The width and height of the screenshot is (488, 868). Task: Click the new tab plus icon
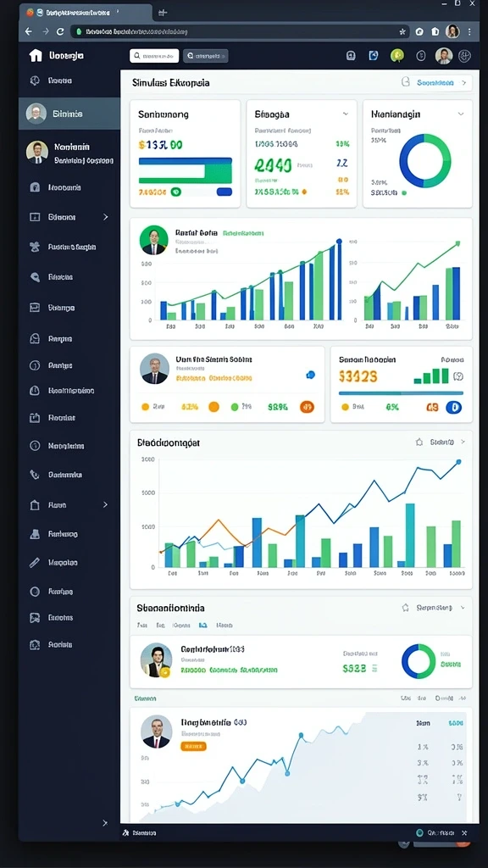click(x=162, y=13)
